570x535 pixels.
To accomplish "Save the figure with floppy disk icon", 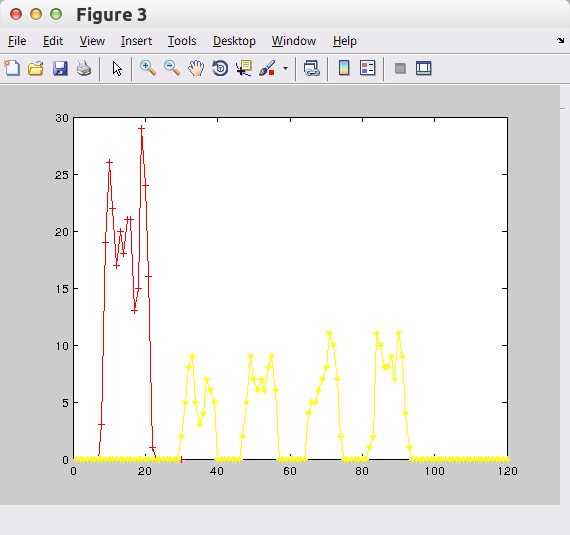I will pos(60,68).
